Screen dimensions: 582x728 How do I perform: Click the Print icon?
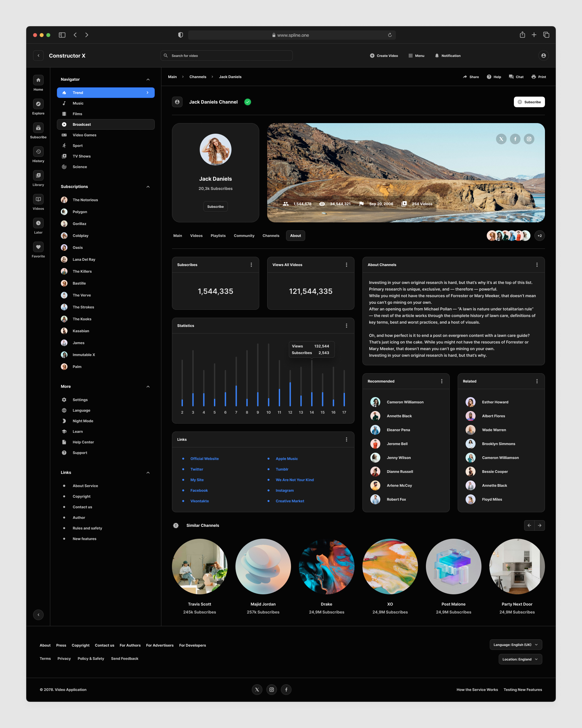coord(534,77)
